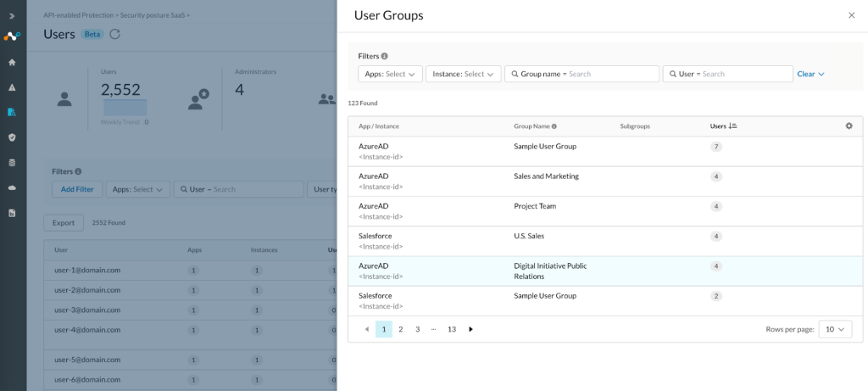This screenshot has width=868, height=391.
Task: Click API-enabled Protection breadcrumb link
Action: pyautogui.click(x=79, y=15)
